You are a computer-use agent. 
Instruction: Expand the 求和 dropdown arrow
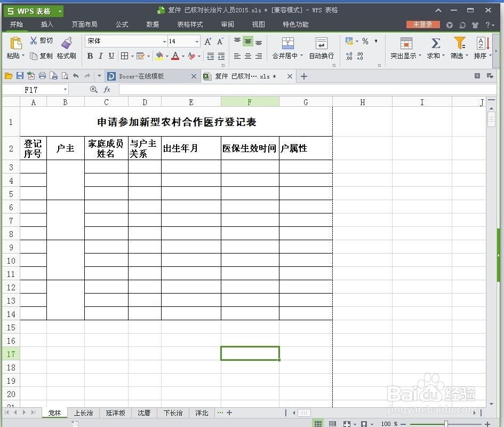click(444, 56)
